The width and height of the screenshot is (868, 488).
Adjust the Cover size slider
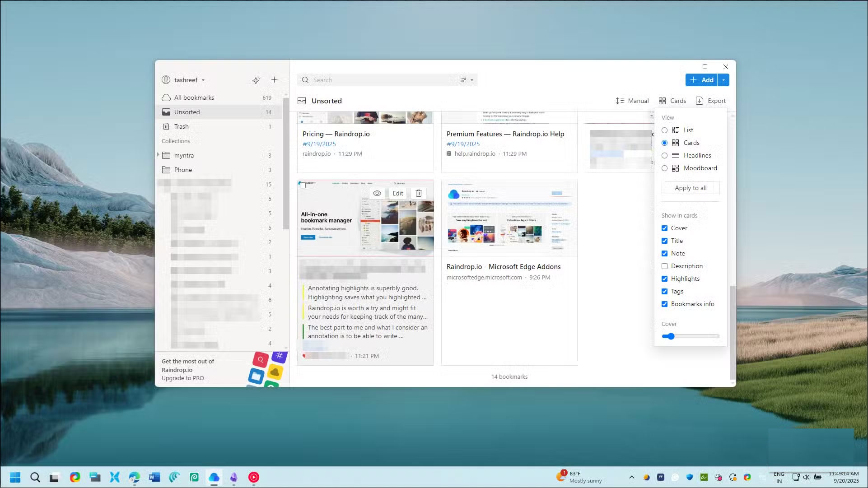pos(671,336)
